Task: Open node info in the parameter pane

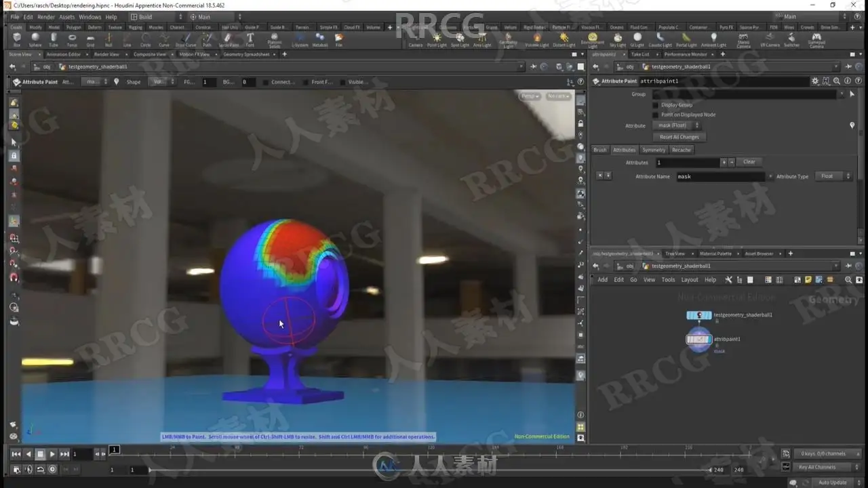Action: pyautogui.click(x=847, y=81)
